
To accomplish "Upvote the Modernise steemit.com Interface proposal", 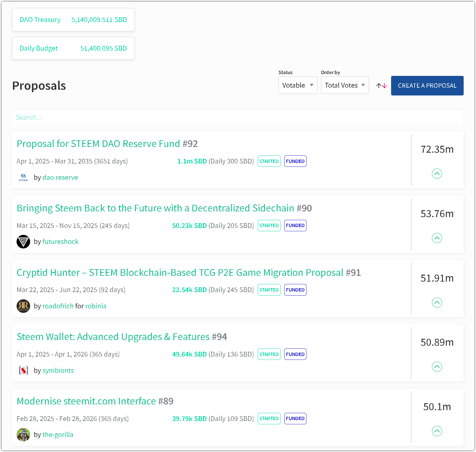I will [x=437, y=431].
